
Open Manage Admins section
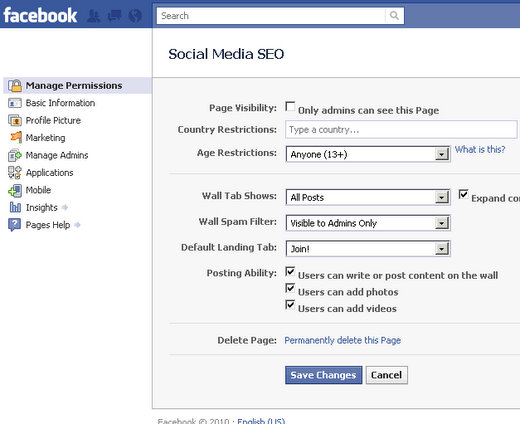coord(57,155)
